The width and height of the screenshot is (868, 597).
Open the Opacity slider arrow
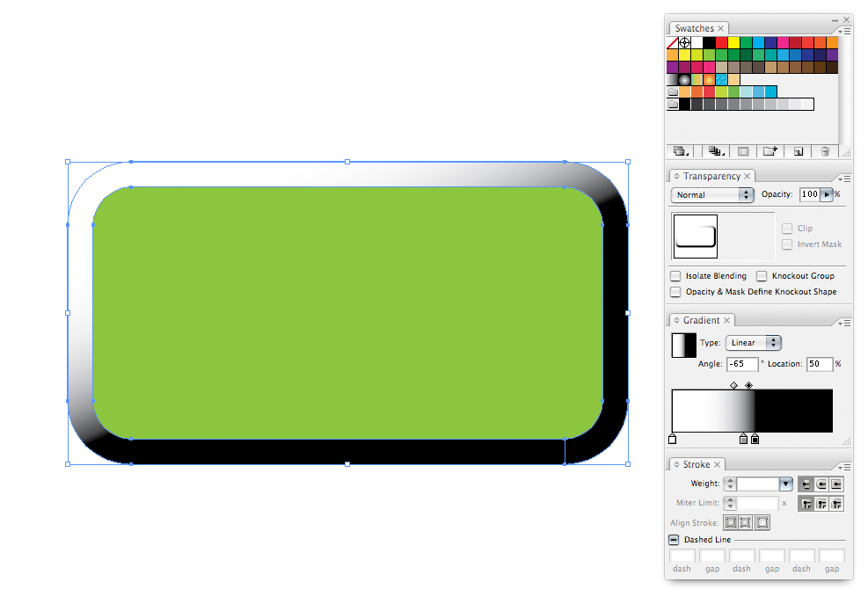click(x=827, y=194)
